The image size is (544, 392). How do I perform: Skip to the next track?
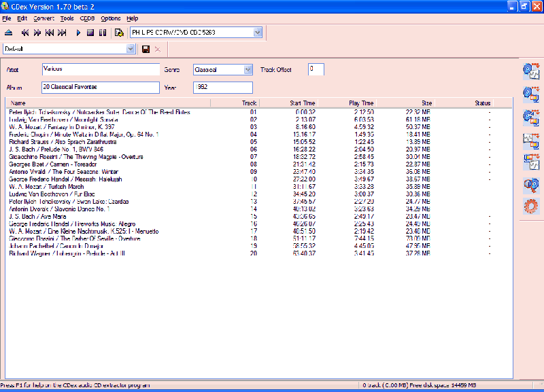pyautogui.click(x=62, y=32)
